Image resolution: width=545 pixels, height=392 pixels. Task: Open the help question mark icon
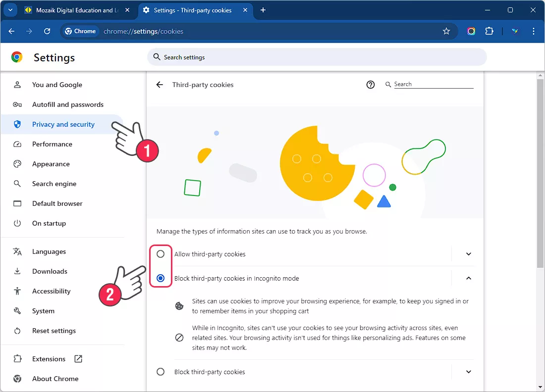(x=371, y=85)
